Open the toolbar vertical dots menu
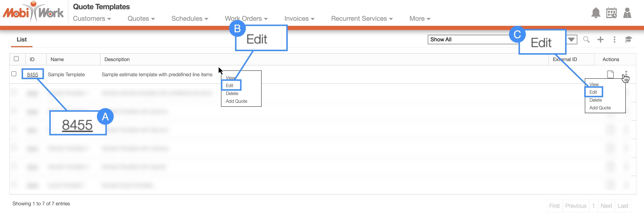 (x=614, y=40)
